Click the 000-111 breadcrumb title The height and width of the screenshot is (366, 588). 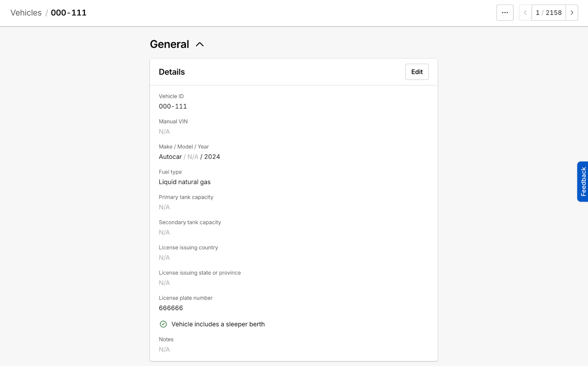pos(69,13)
